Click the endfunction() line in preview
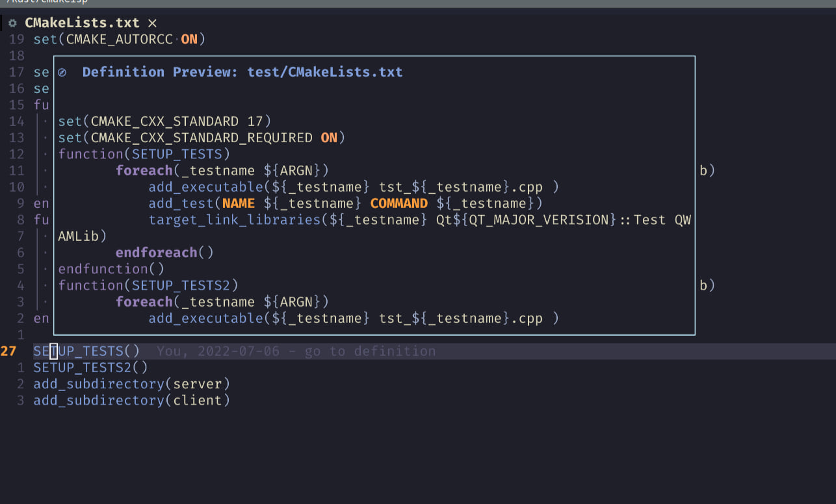Image resolution: width=836 pixels, height=504 pixels. click(111, 269)
